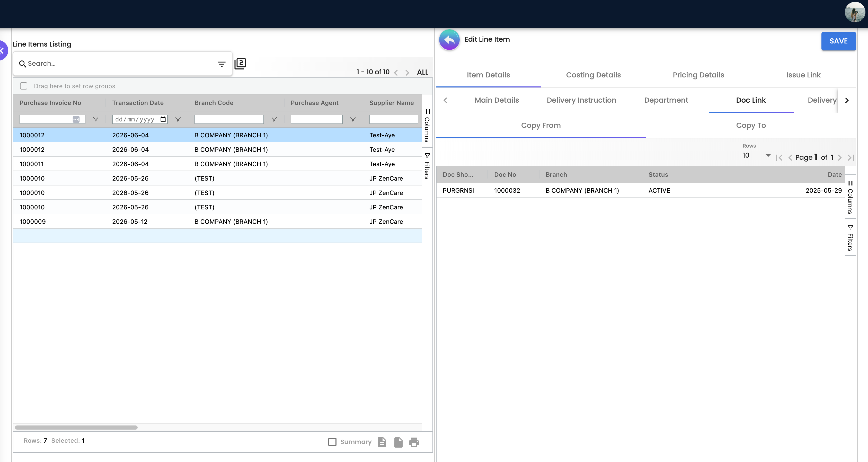This screenshot has height=462, width=868.
Task: Open Columns side panel in Doc Link grid
Action: (850, 197)
